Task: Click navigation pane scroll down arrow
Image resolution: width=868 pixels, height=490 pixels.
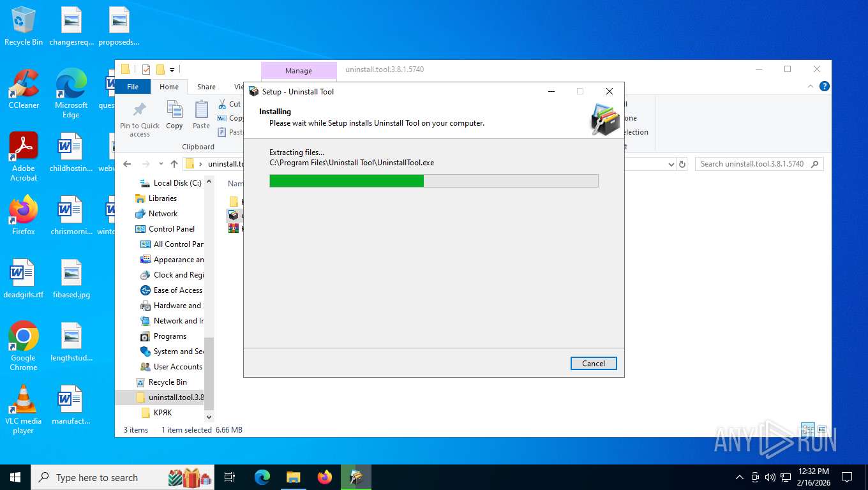Action: tap(209, 417)
